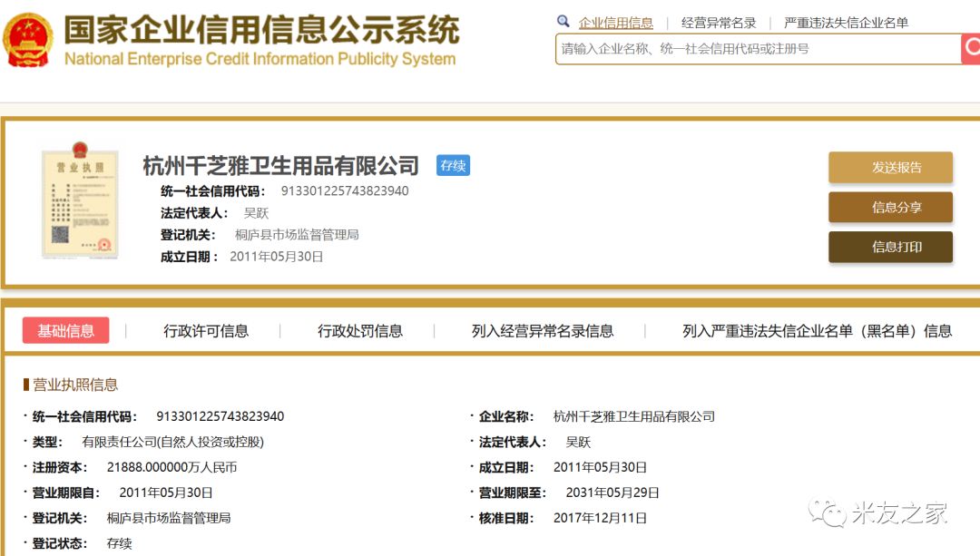Image resolution: width=980 pixels, height=556 pixels.
Task: Switch to the 行政许可信息 tab
Action: [206, 331]
